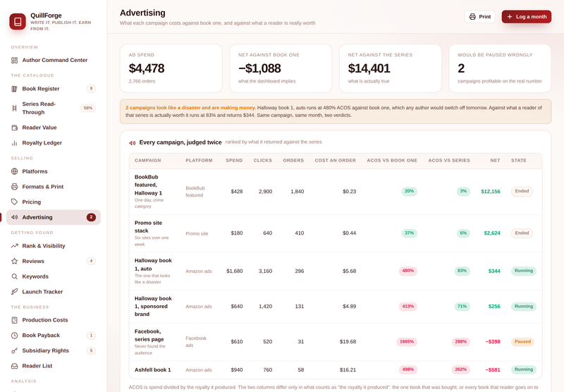Click the CAMPAIGN column header
Screen dimensions: 564x392
[x=148, y=161]
